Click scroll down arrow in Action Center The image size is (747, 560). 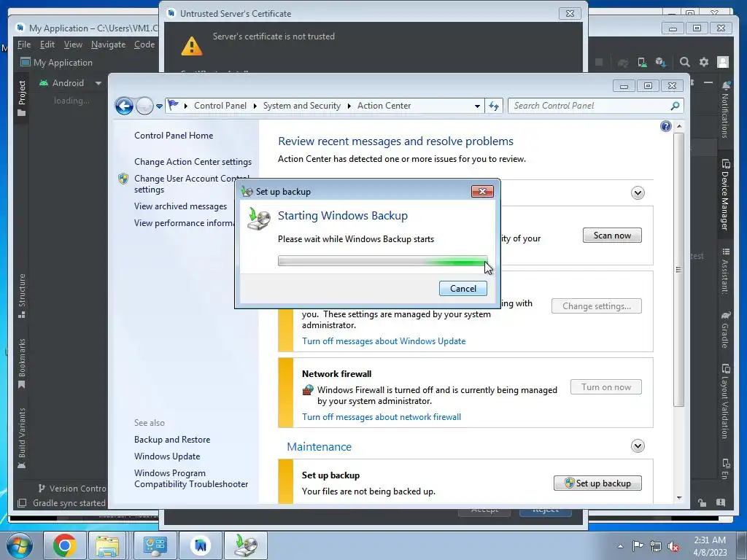tap(679, 498)
